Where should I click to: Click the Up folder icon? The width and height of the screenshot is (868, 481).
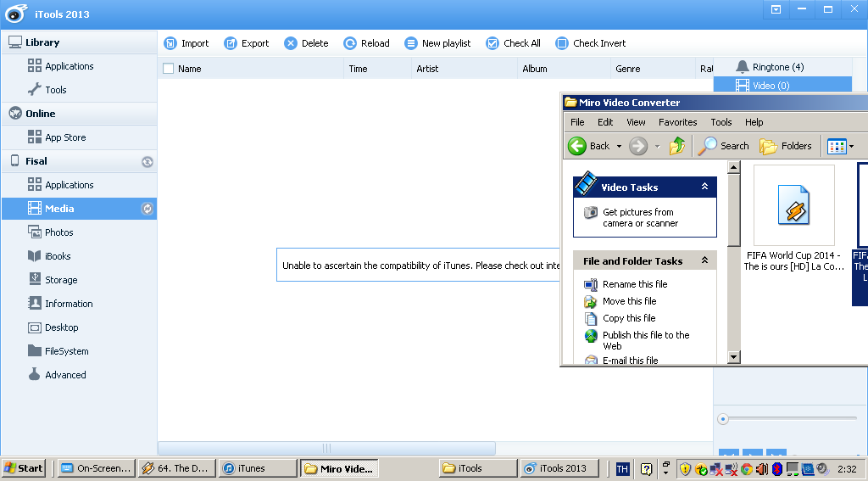[677, 146]
